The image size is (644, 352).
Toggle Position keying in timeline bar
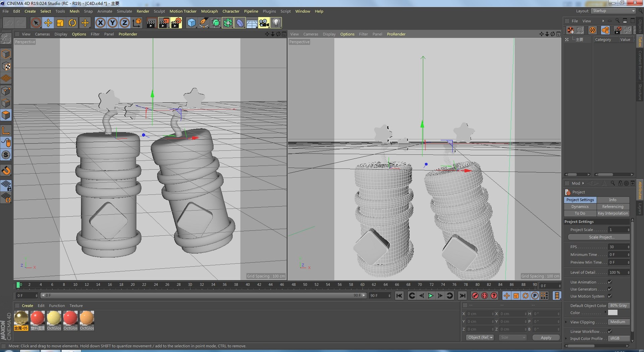click(506, 296)
